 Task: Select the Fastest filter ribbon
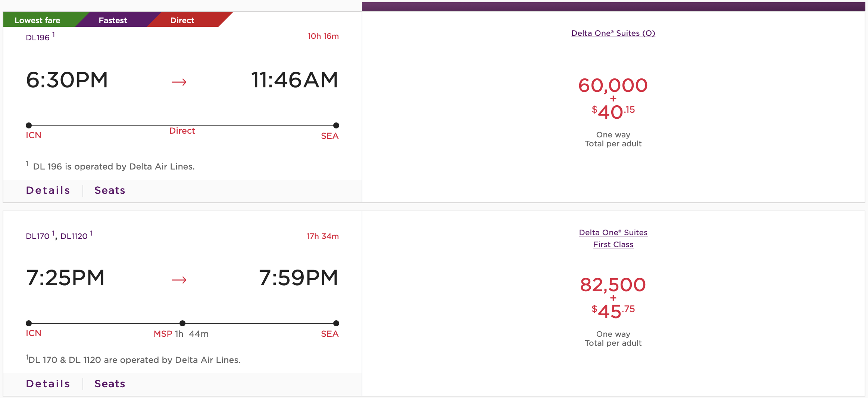coord(113,20)
